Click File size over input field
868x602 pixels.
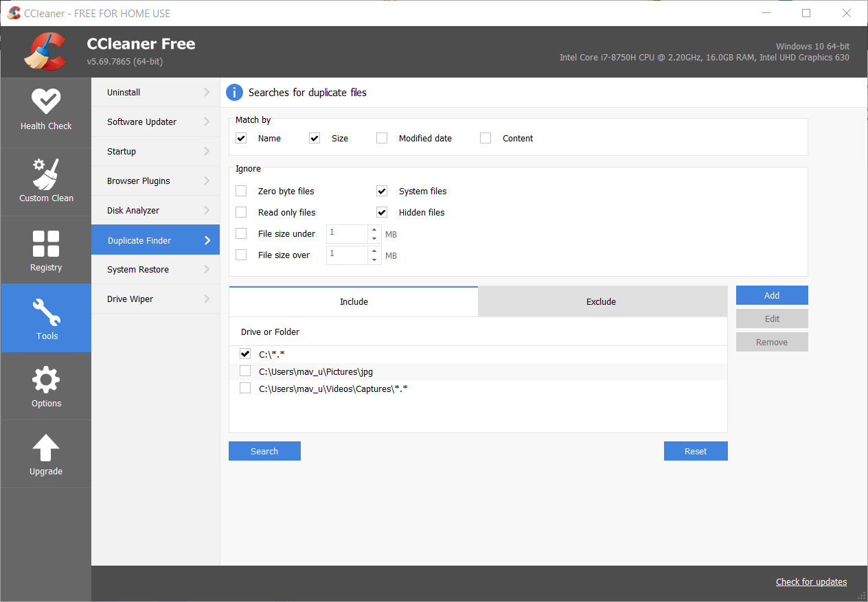coord(347,255)
